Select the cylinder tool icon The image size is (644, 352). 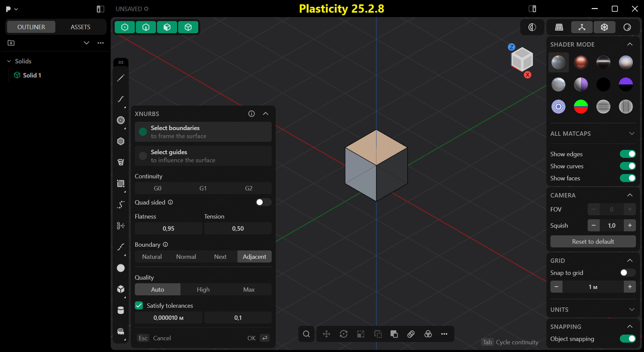tap(121, 310)
